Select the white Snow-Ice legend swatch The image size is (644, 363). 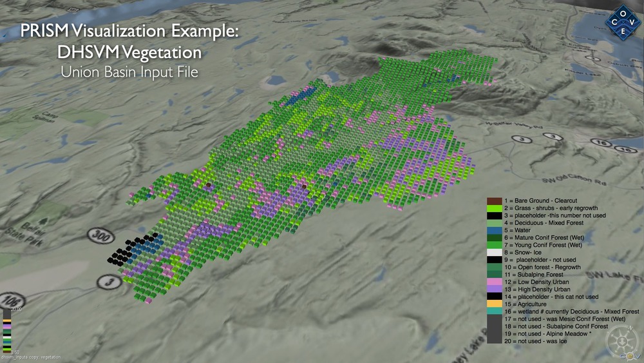[x=495, y=252]
